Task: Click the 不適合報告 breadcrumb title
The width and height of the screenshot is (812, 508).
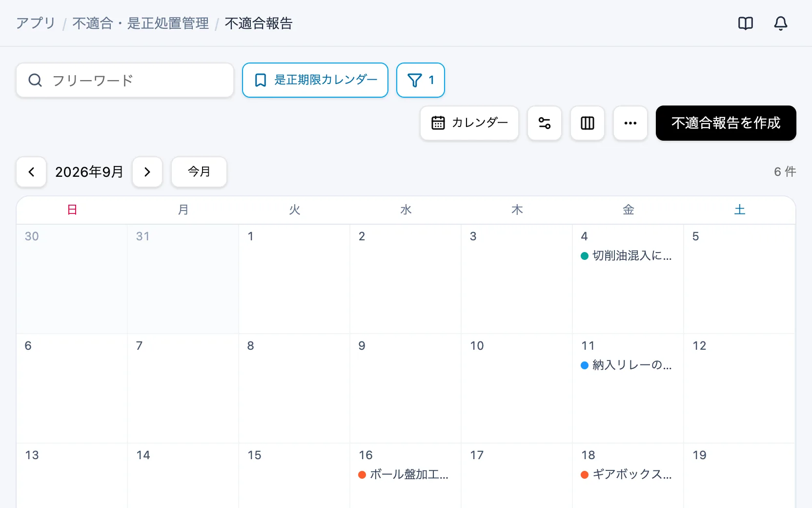Action: [259, 23]
